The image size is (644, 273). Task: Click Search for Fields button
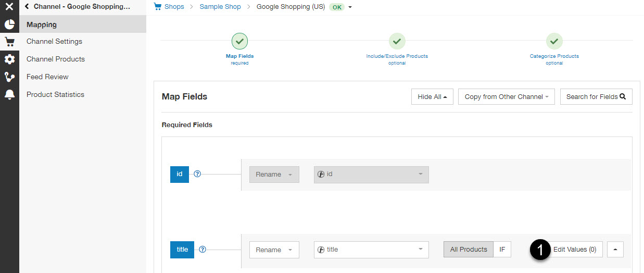tap(596, 96)
